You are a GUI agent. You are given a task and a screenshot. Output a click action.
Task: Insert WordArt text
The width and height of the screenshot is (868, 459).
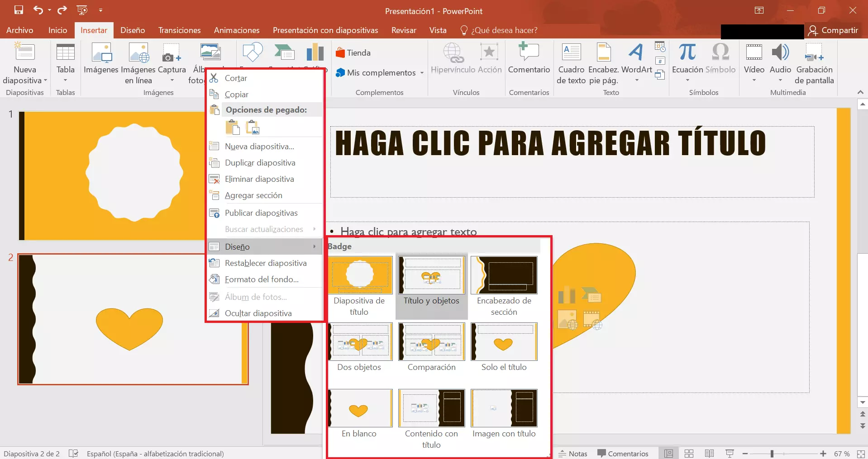(636, 63)
